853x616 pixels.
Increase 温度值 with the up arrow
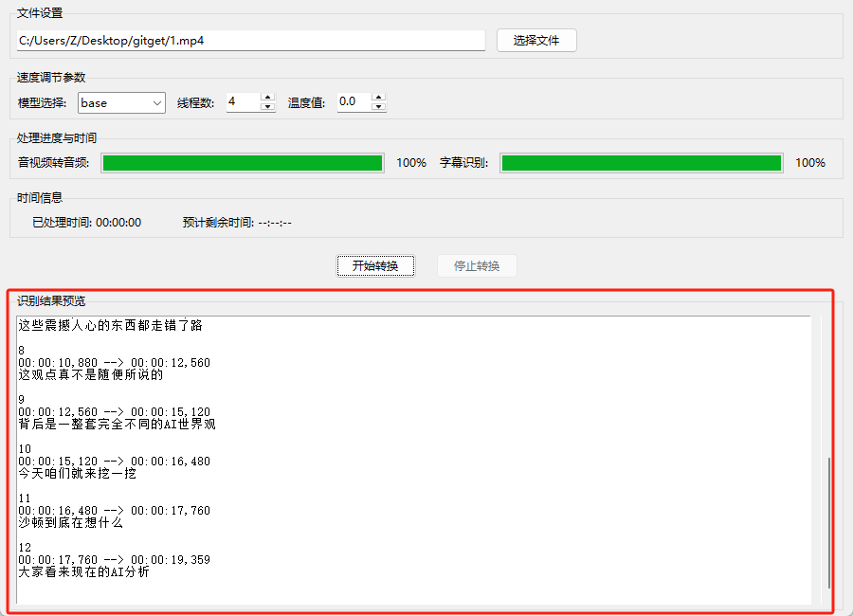pos(378,98)
